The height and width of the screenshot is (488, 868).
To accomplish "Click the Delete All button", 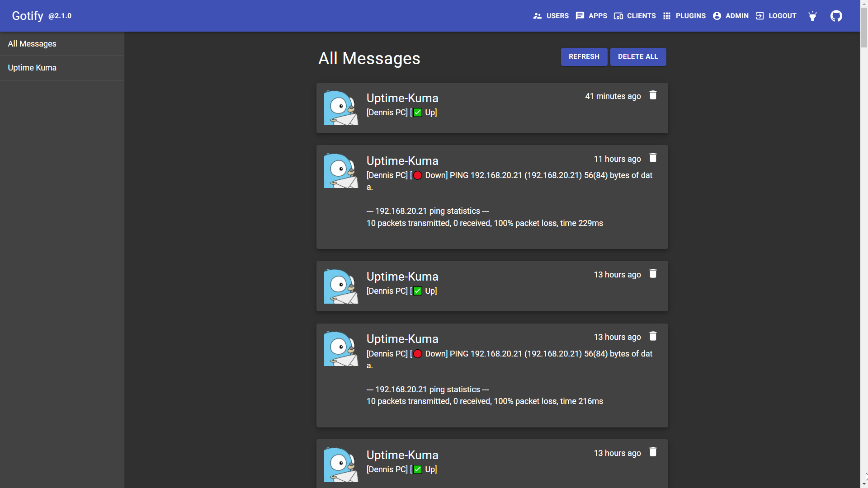I will [x=637, y=57].
